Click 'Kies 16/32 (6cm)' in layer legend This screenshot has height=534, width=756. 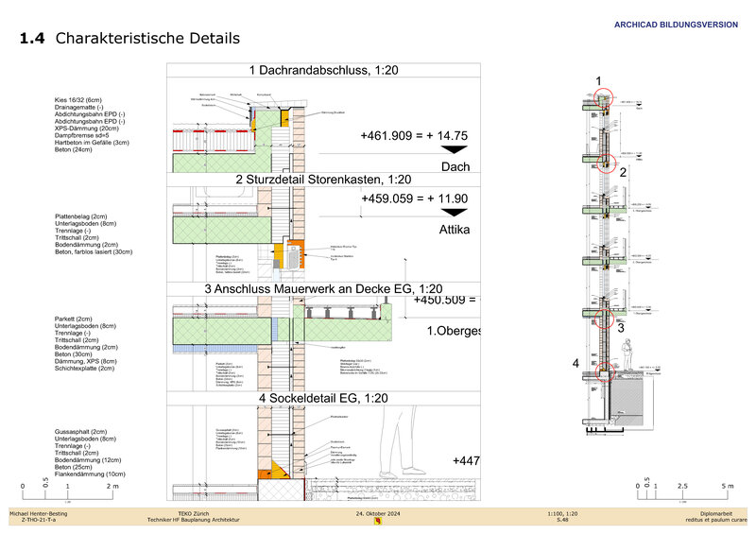tap(78, 99)
